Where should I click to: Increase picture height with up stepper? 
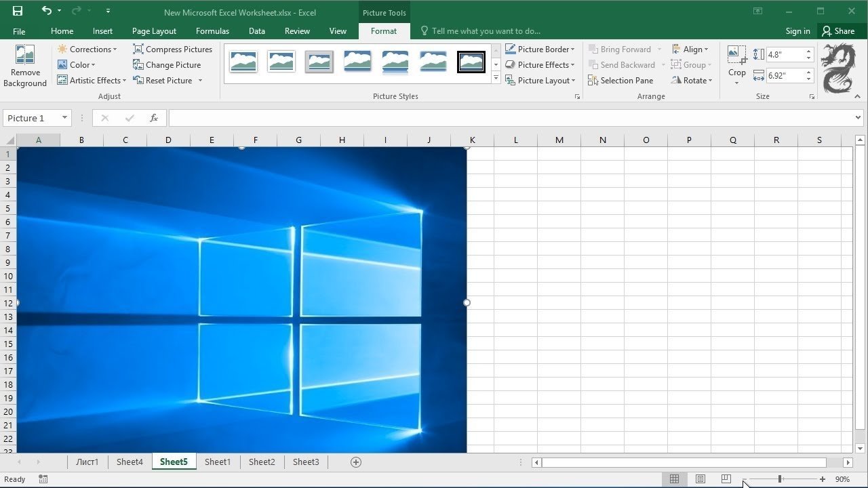tap(808, 52)
